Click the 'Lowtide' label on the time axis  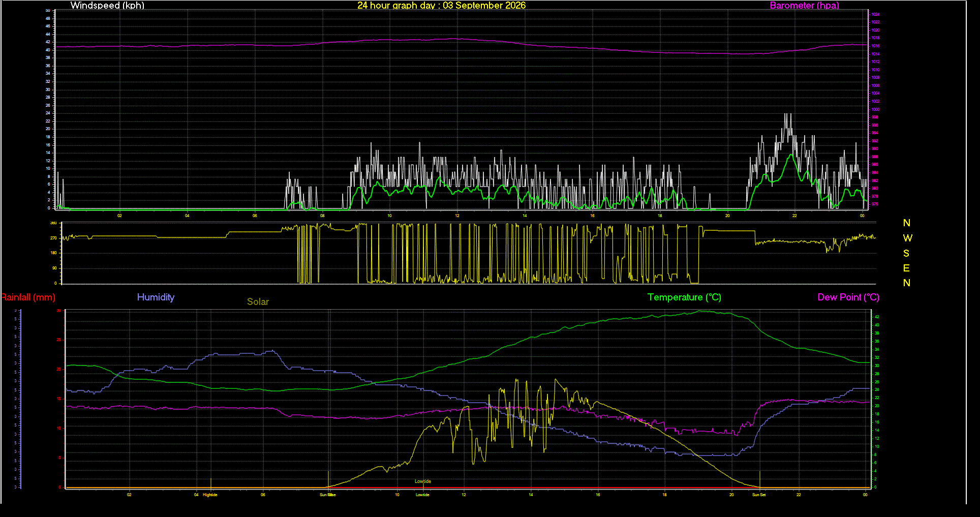coord(422,495)
